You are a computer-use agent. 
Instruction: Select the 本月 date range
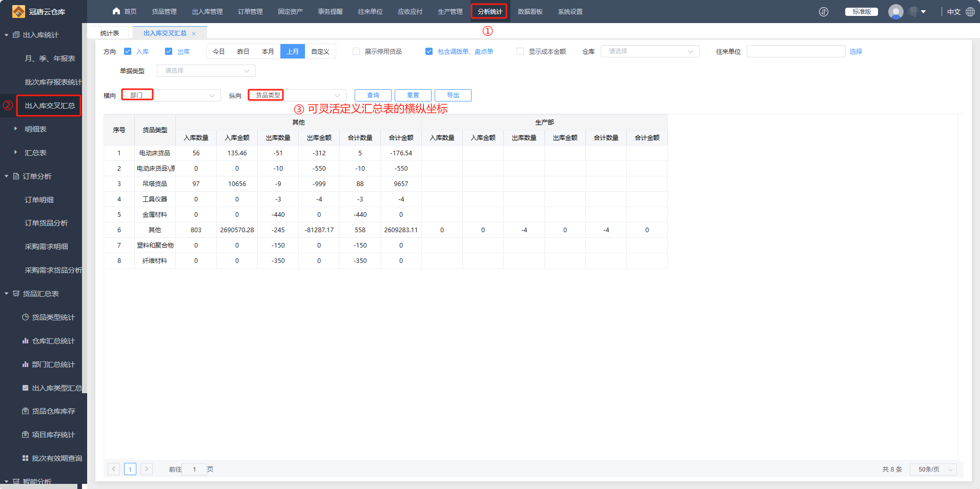click(x=268, y=51)
